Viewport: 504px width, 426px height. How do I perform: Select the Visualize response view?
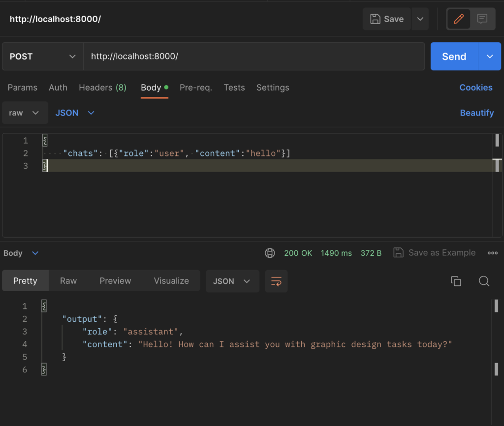(x=171, y=281)
